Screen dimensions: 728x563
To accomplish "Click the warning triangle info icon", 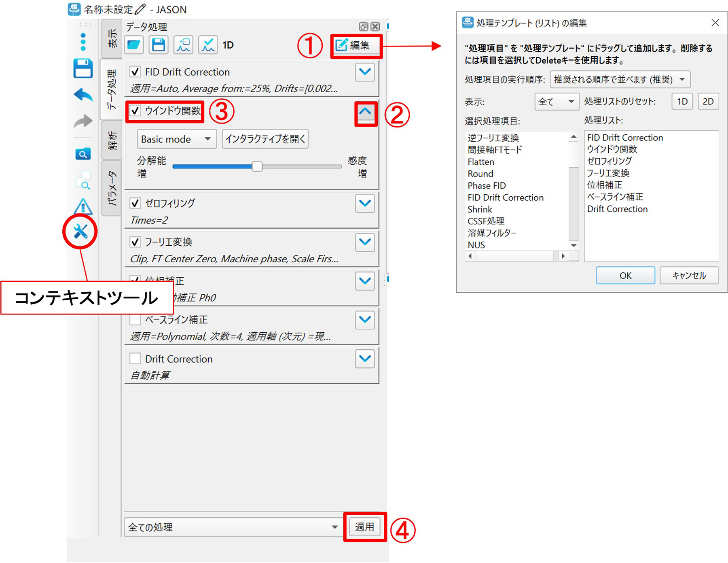I will pos(83,206).
